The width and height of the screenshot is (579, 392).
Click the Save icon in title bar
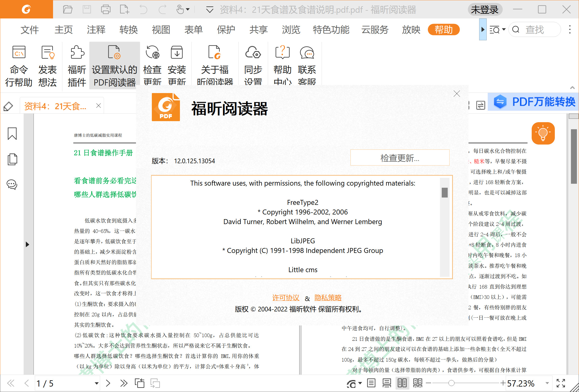[87, 10]
